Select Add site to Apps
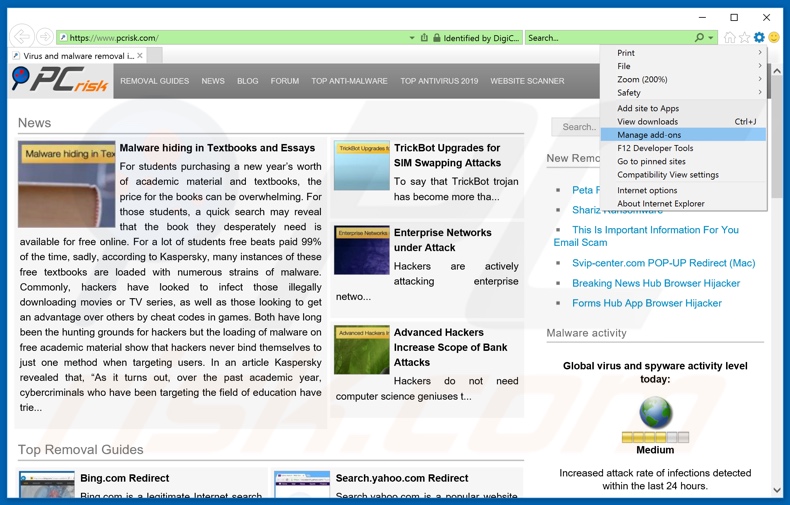The height and width of the screenshot is (505, 790). (x=683, y=108)
